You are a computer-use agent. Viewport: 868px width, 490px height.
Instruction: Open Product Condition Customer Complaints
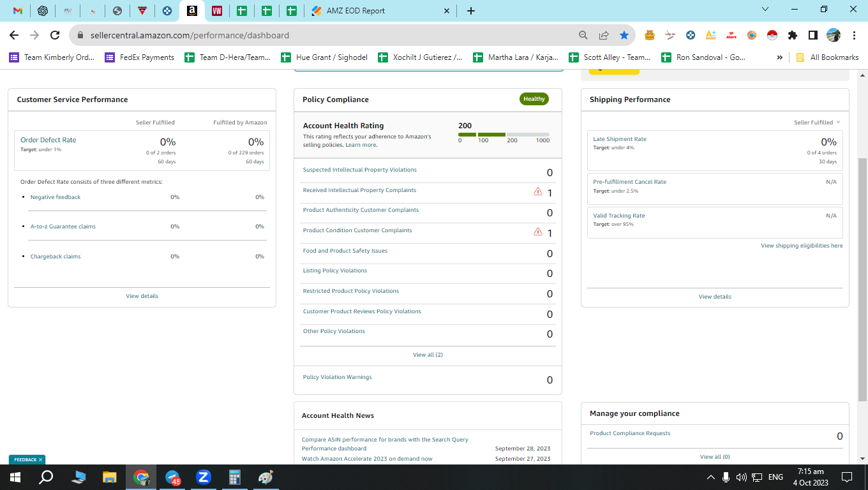[x=357, y=230]
